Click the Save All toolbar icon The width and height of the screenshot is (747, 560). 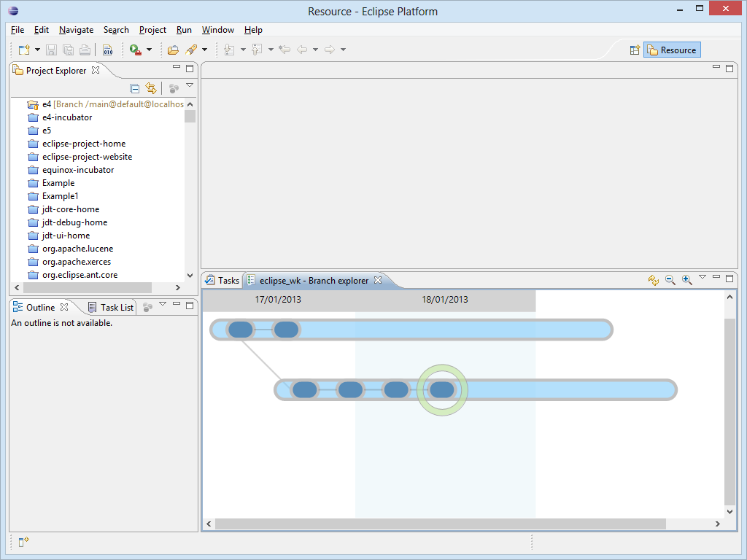[68, 50]
